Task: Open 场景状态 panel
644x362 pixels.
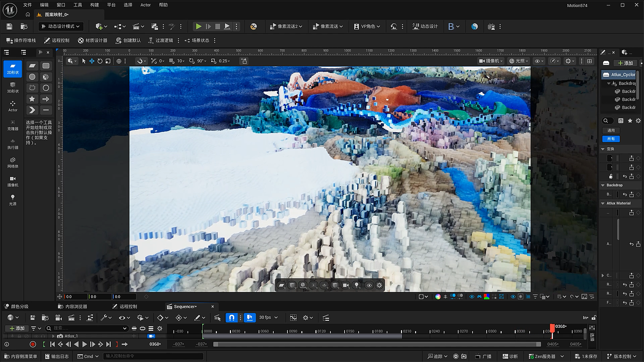Action: [197, 40]
